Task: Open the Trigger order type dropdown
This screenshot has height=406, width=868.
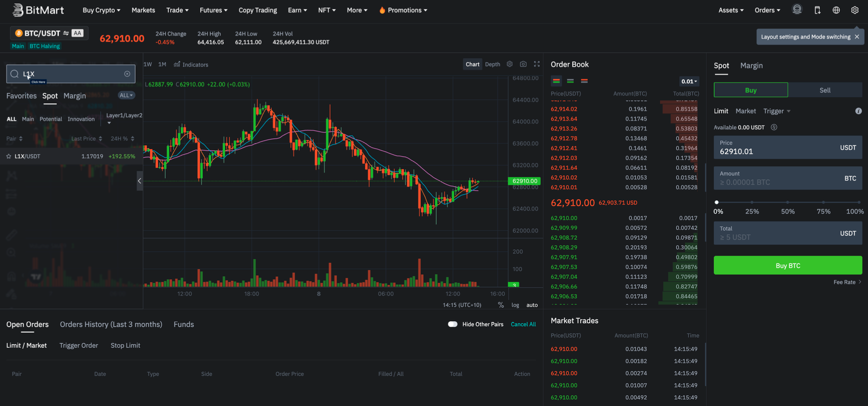Action: (777, 111)
